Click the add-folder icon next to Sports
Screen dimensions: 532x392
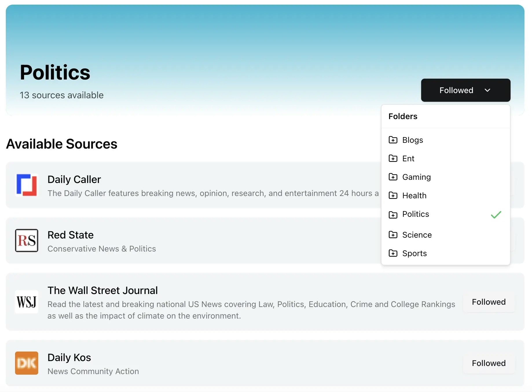[x=393, y=253]
